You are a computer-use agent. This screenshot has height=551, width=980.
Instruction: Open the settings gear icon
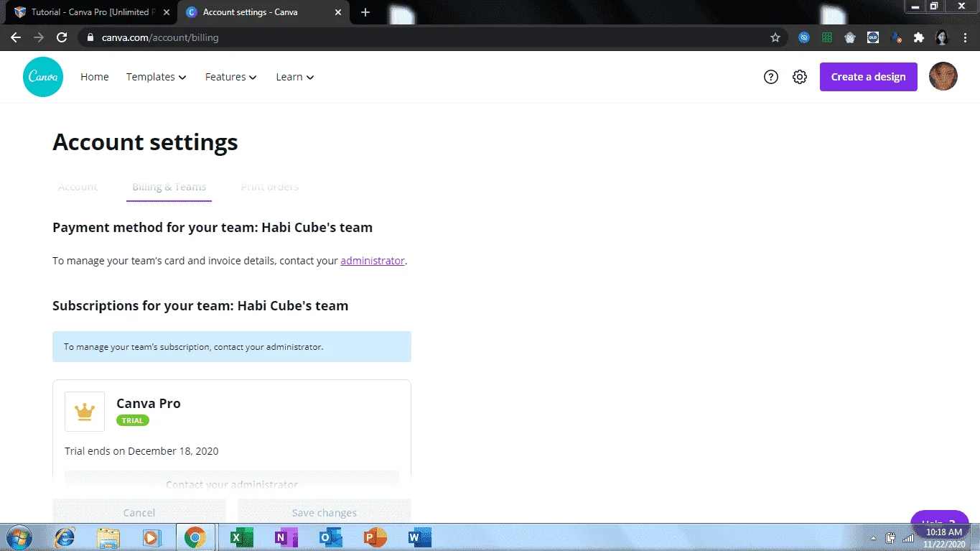tap(800, 77)
